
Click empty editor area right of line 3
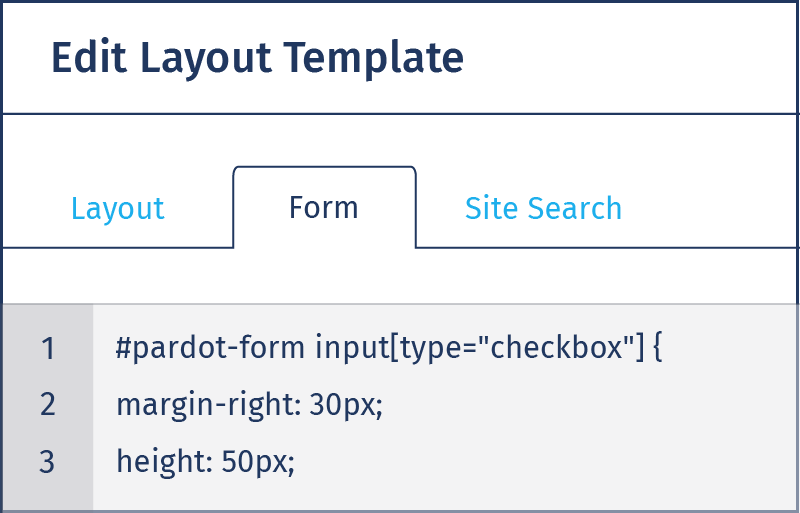[546, 461]
